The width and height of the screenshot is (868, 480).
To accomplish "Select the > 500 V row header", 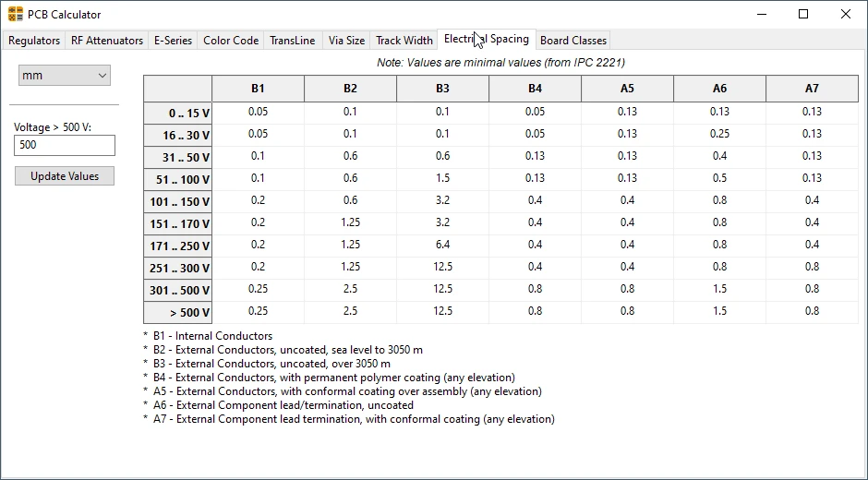I will (x=178, y=312).
